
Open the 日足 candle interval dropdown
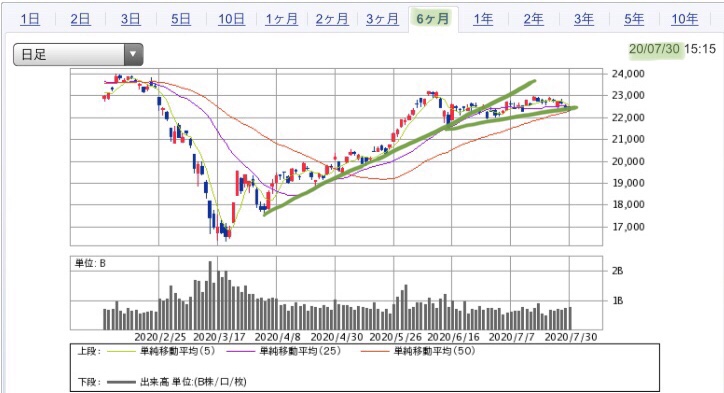click(78, 54)
